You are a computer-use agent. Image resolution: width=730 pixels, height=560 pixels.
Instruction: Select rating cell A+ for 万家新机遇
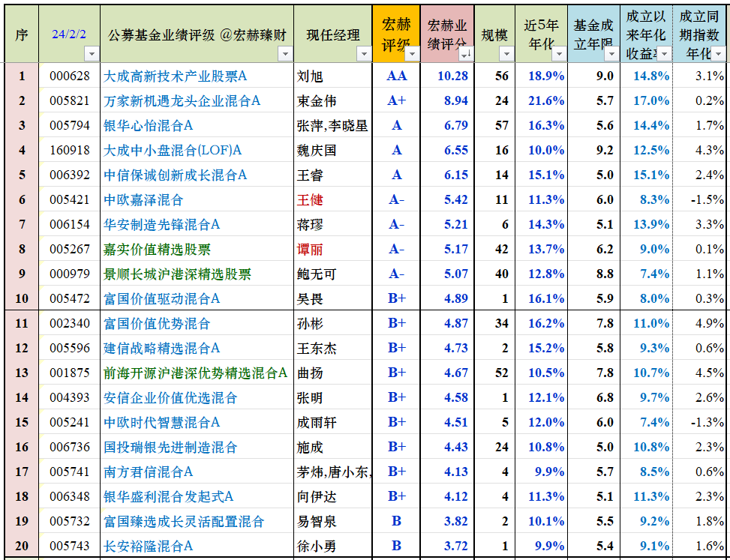click(x=397, y=101)
